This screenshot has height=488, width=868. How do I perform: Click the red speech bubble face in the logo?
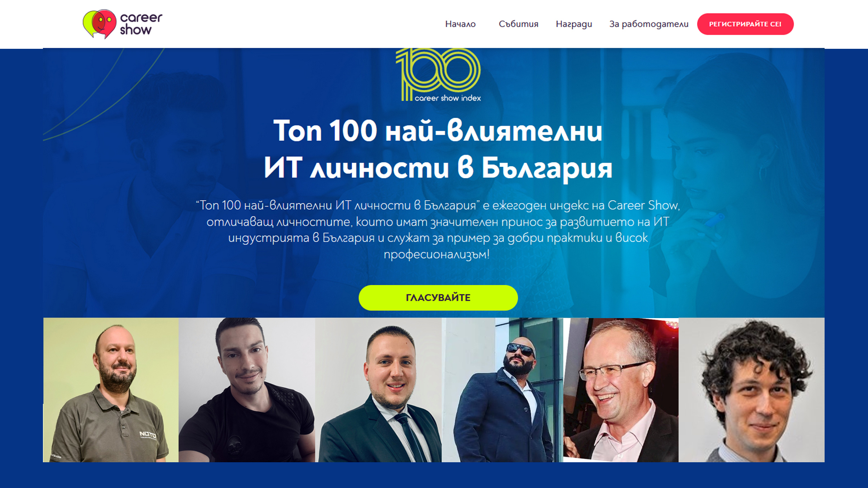[104, 23]
